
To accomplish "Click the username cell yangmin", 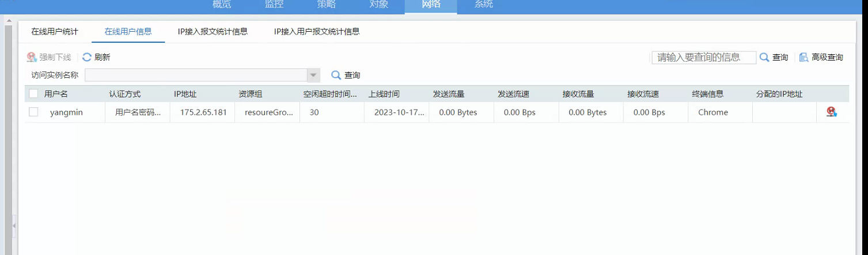I will coord(66,112).
